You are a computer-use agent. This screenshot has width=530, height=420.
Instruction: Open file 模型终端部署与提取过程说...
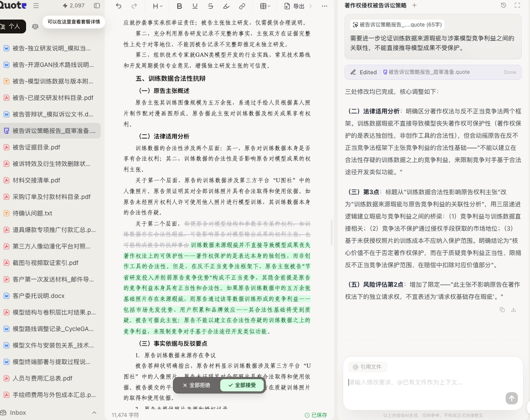coord(50,362)
